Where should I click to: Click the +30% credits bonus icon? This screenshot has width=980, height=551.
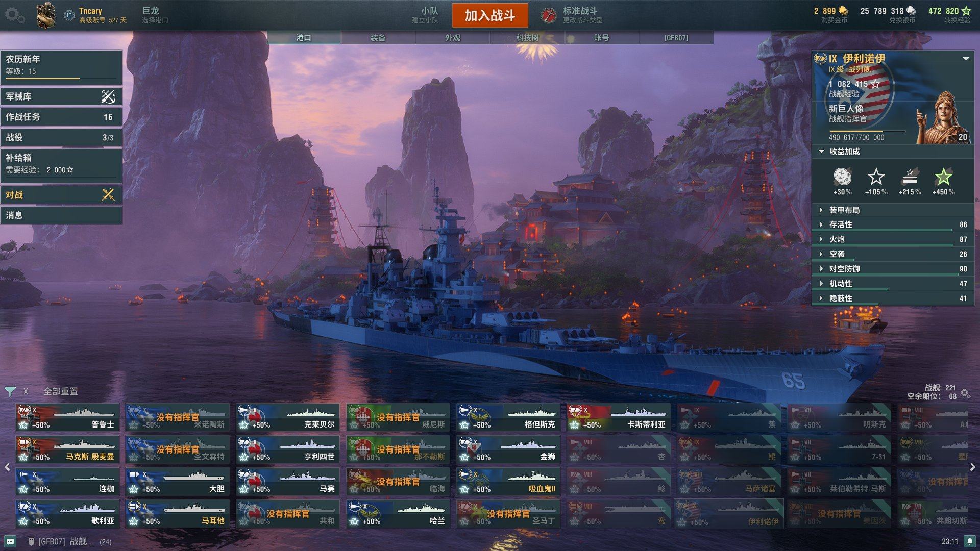click(842, 177)
